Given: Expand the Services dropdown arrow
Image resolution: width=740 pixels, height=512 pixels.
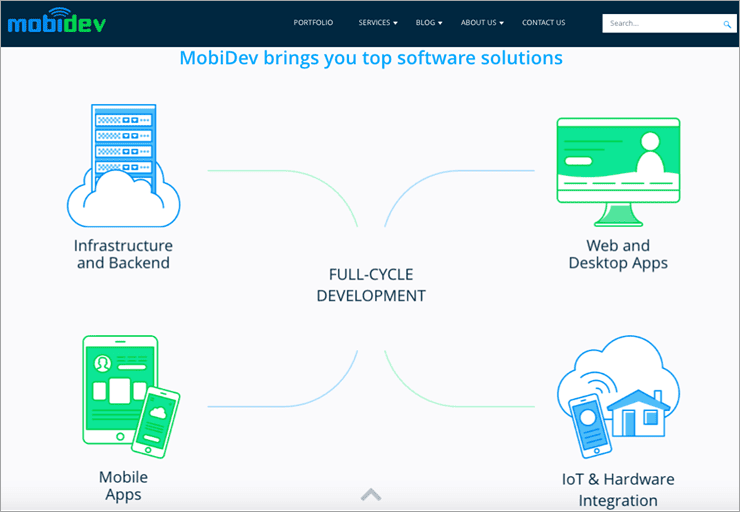Looking at the screenshot, I should pyautogui.click(x=395, y=23).
